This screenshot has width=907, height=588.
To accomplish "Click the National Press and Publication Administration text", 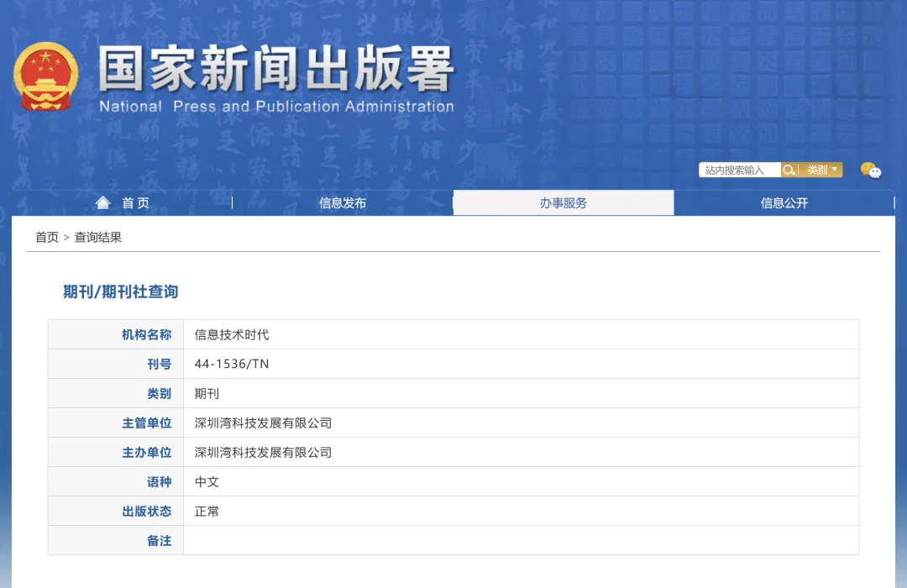I will tap(277, 107).
